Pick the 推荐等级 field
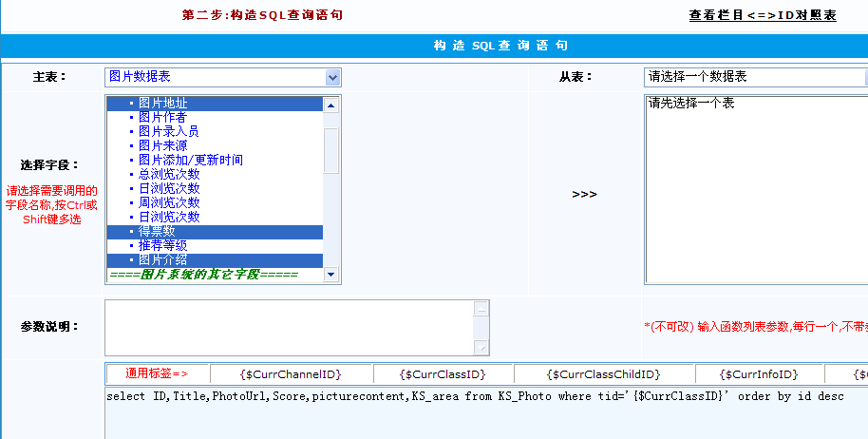 point(162,245)
